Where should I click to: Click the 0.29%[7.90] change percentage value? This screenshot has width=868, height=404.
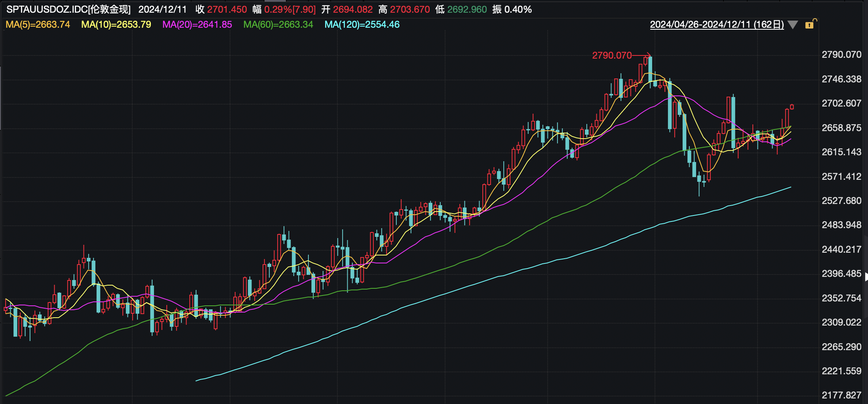pos(290,10)
